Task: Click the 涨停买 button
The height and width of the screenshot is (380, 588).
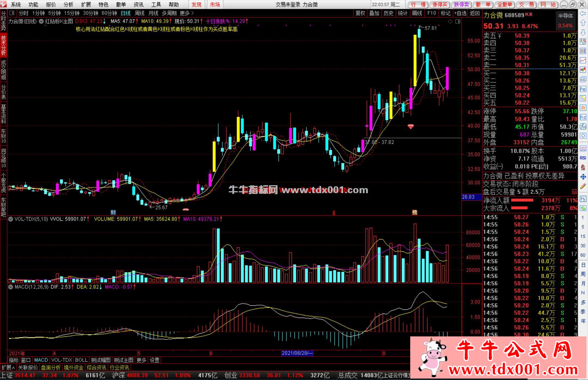Action: click(440, 4)
